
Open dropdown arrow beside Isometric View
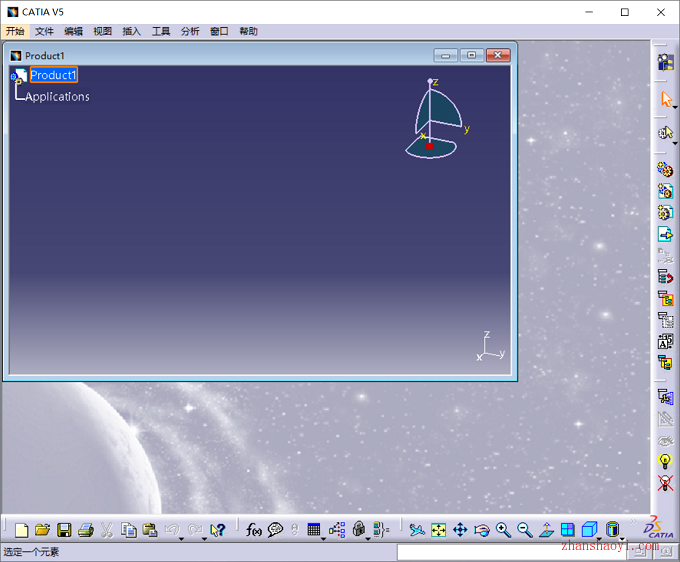(x=599, y=539)
